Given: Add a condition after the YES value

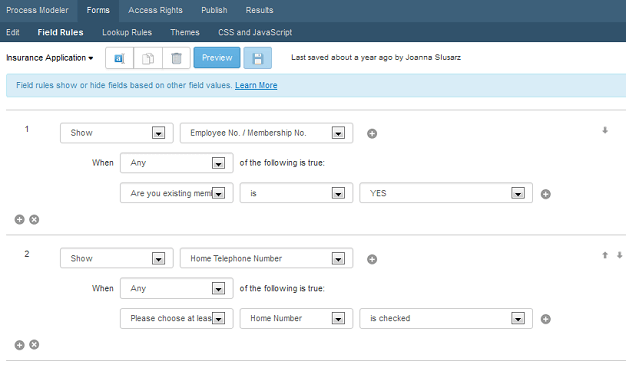Looking at the screenshot, I should (x=546, y=194).
